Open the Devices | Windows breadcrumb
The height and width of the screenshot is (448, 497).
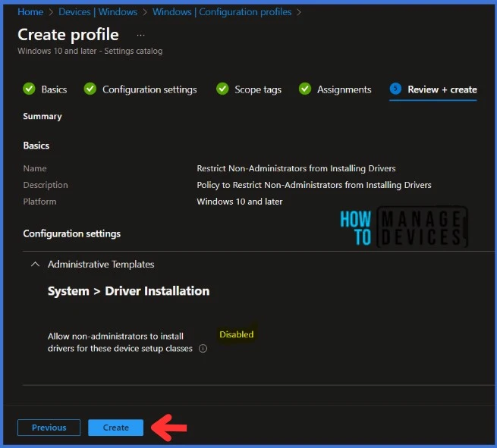[98, 11]
